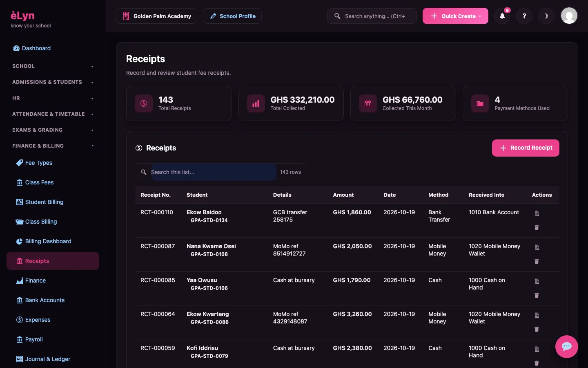Viewport: 588px width, 368px height.
Task: Sort by Student column header
Action: click(197, 195)
